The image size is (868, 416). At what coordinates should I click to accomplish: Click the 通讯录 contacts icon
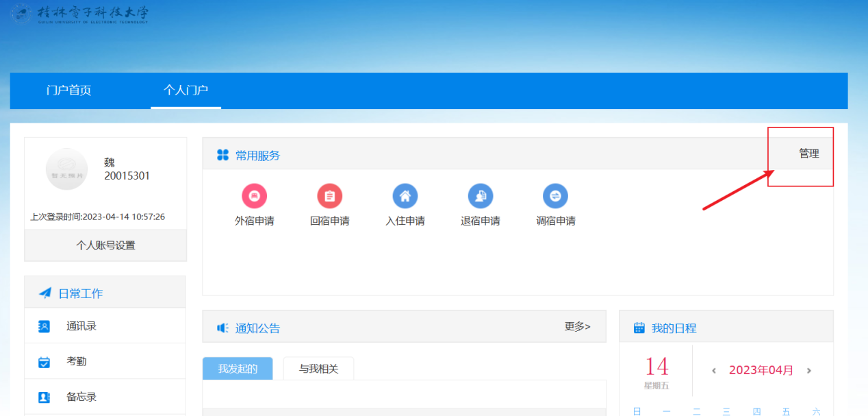pos(44,326)
